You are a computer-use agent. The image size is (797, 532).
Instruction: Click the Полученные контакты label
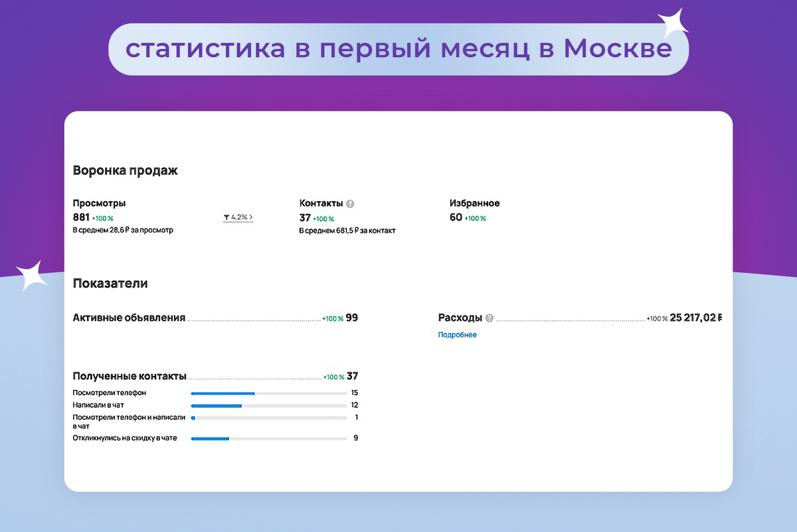130,376
